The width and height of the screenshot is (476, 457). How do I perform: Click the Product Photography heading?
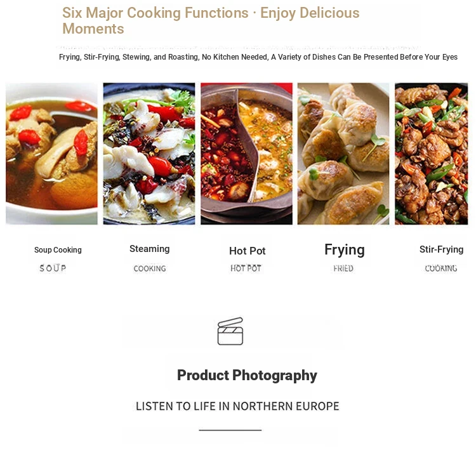pyautogui.click(x=247, y=376)
